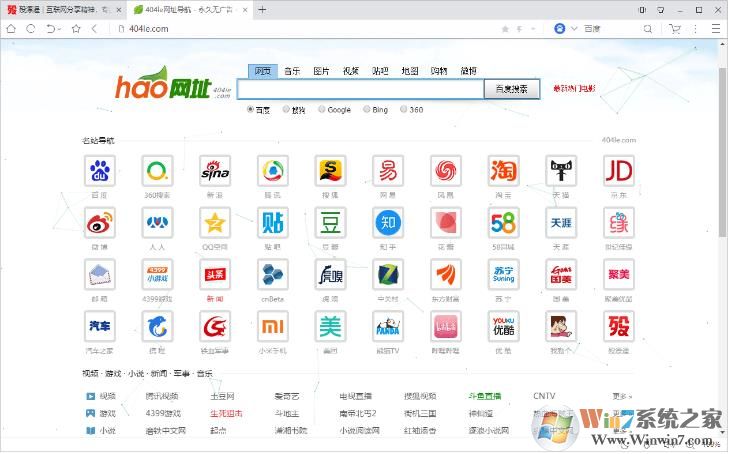Open the 4399游戏 text link
Viewport: 729px width, 454px height.
pos(163,413)
